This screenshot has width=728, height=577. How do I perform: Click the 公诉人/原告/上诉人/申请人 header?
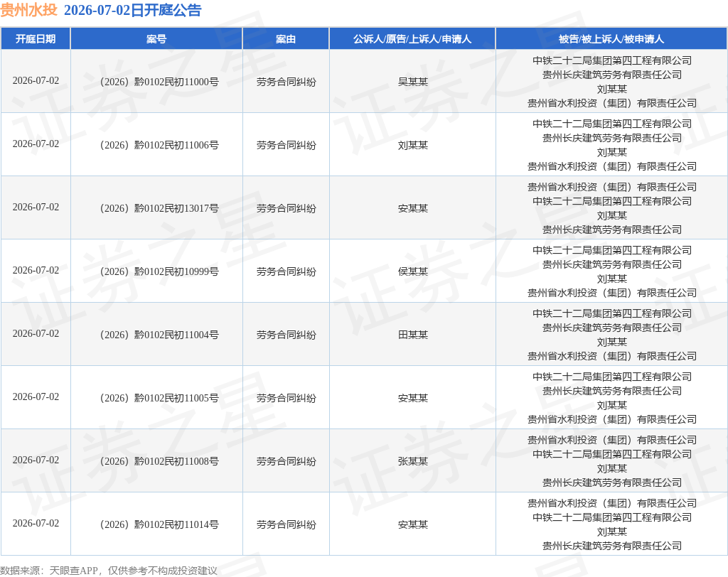[412, 39]
